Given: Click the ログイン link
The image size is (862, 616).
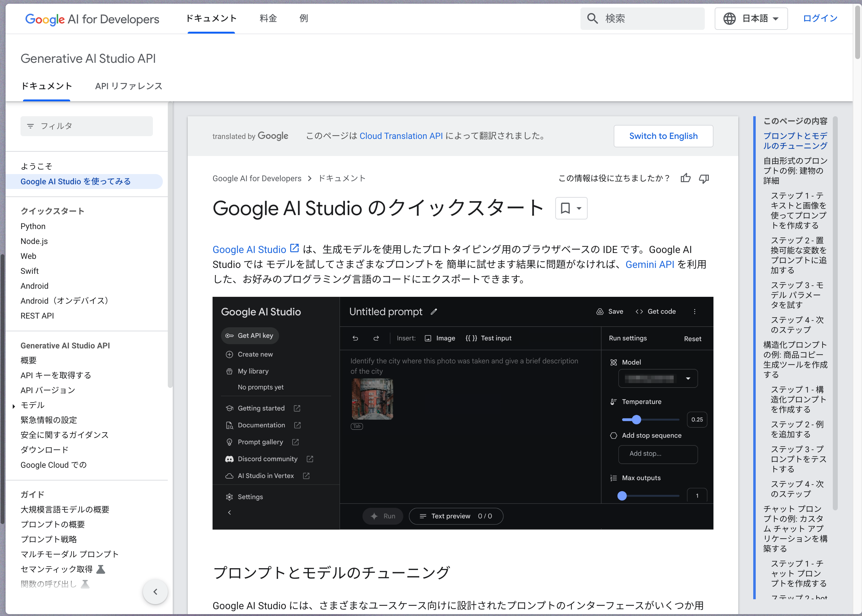Looking at the screenshot, I should coord(820,18).
